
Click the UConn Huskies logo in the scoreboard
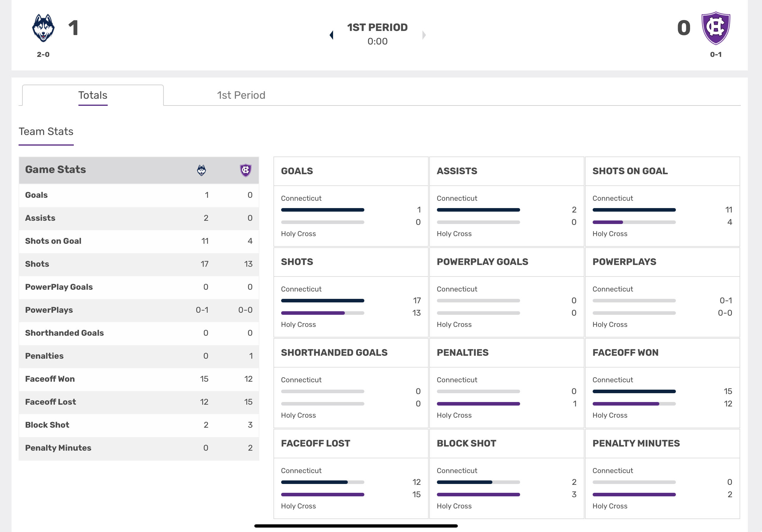click(x=43, y=28)
